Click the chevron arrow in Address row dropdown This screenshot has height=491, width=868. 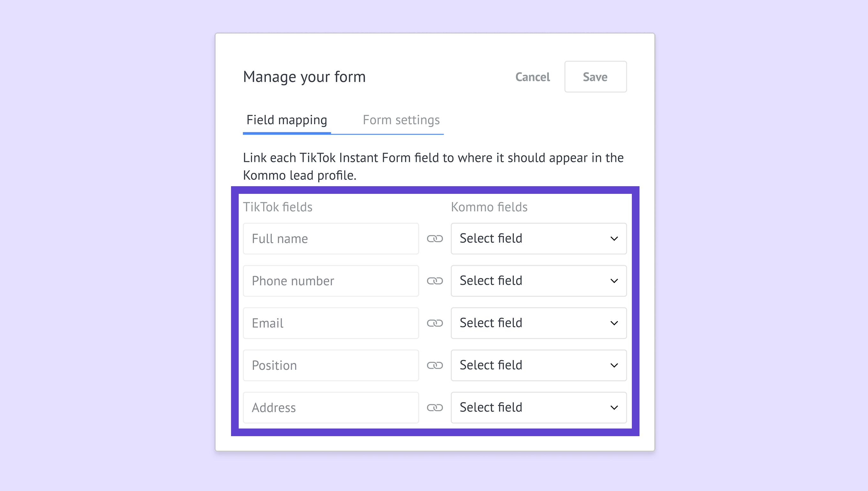pos(614,408)
